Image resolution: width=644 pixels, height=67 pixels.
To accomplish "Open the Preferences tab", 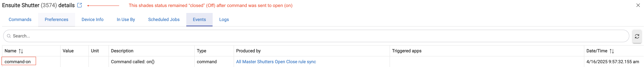I will 57,19.
